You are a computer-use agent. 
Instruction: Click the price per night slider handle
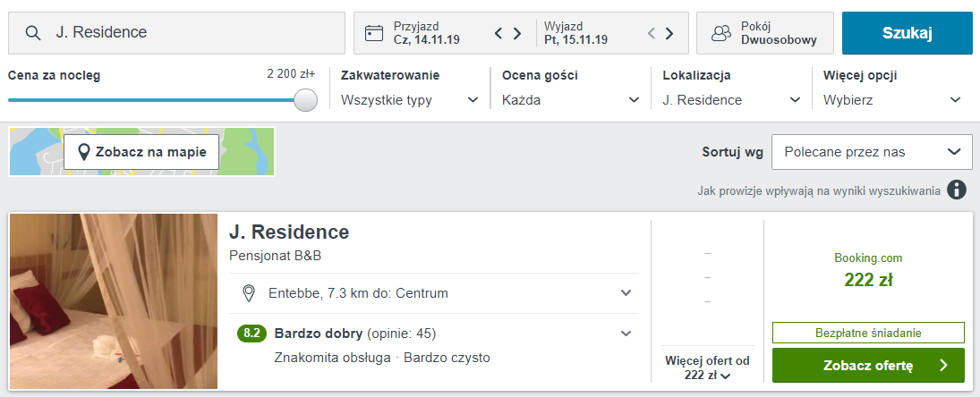click(306, 100)
